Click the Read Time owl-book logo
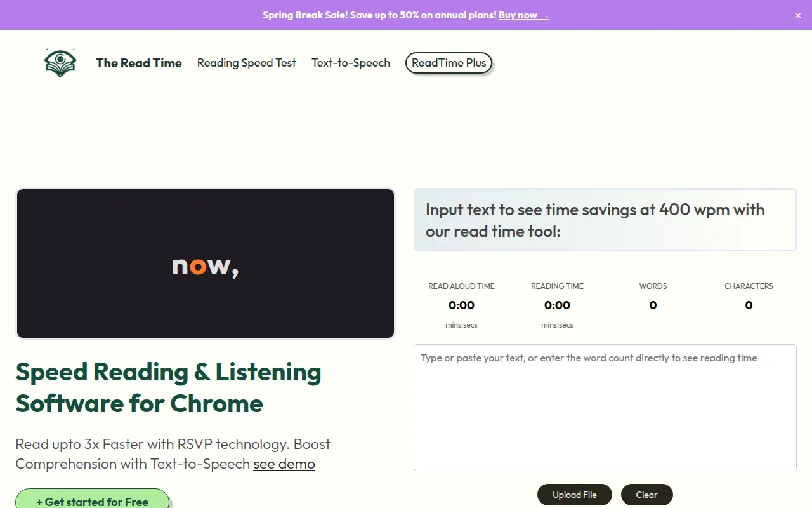The width and height of the screenshot is (812, 508). coord(60,62)
